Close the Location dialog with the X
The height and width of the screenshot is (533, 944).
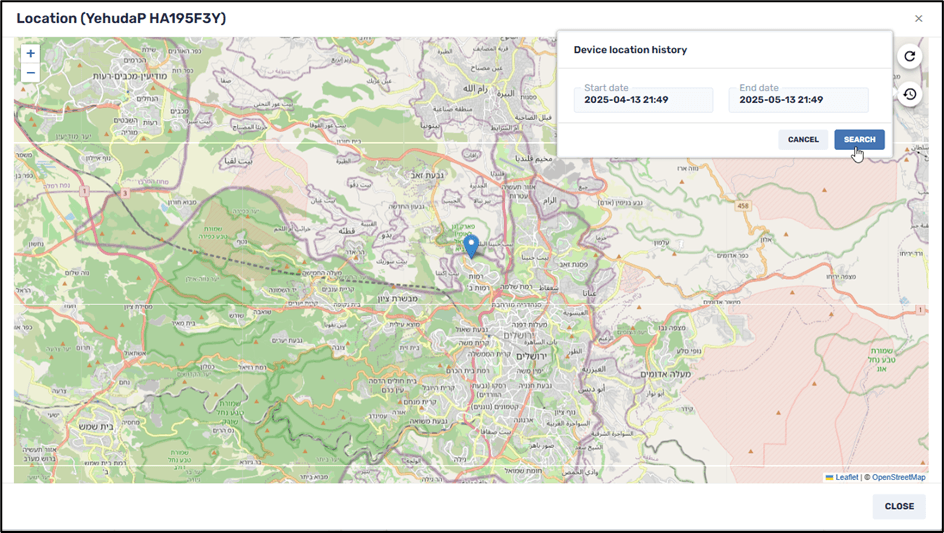919,18
